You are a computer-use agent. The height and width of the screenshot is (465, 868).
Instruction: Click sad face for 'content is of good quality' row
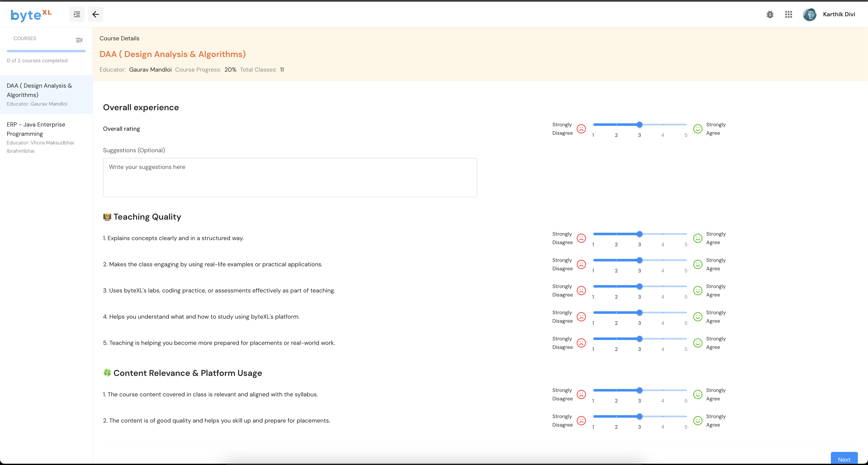581,420
